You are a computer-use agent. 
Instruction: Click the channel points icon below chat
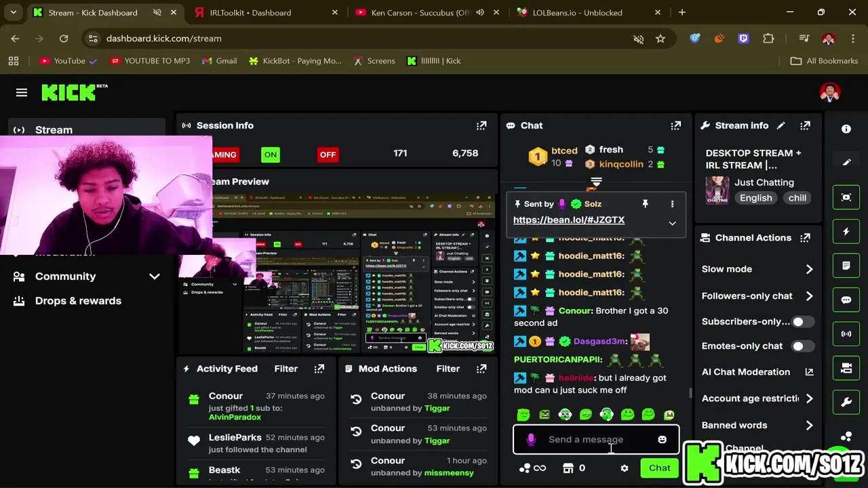pos(525,468)
